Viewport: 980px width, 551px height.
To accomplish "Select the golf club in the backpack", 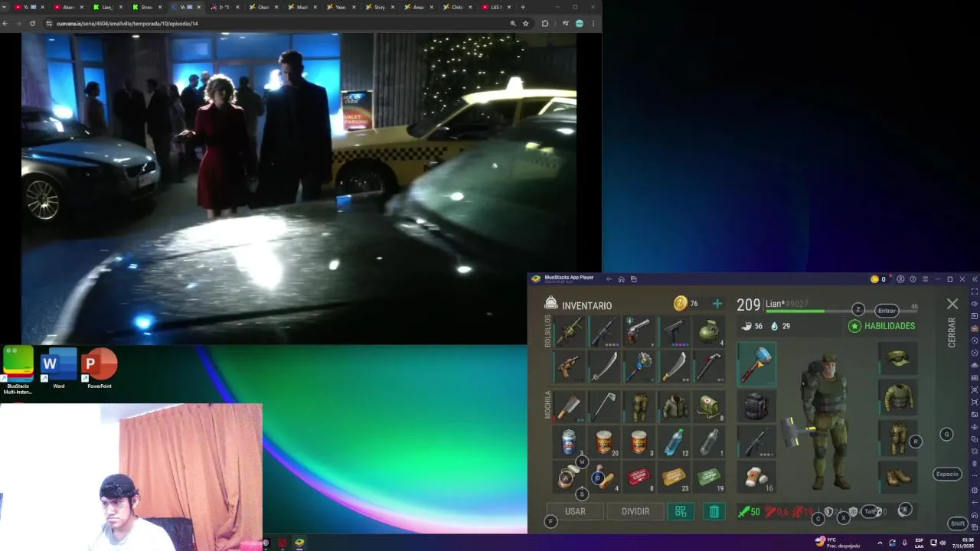I will 604,407.
